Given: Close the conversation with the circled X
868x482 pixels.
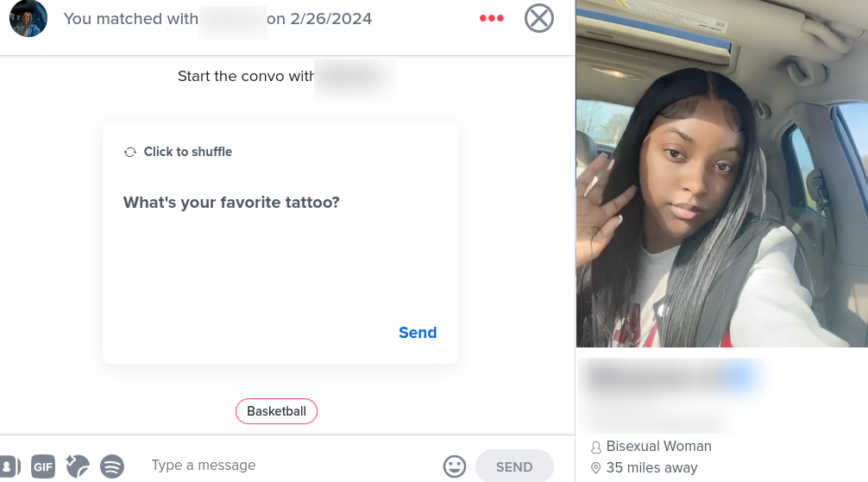Looking at the screenshot, I should click(x=539, y=18).
